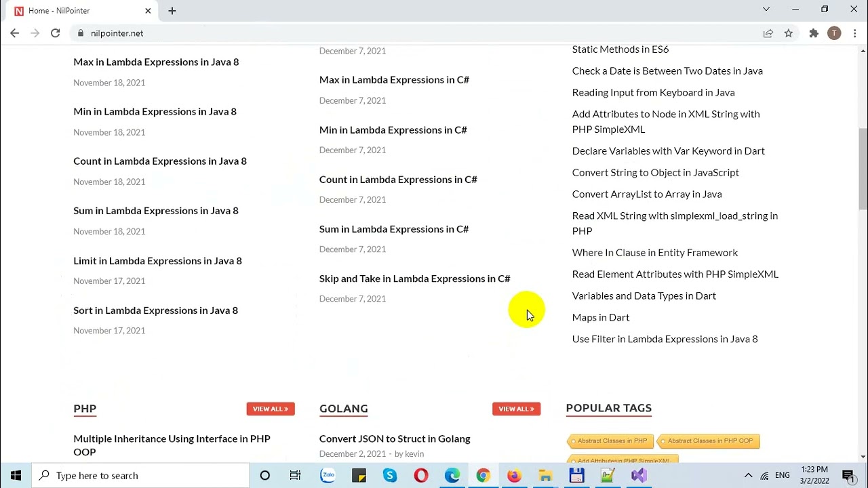The image size is (868, 488).
Task: Open Count in Lambda Expressions in C#
Action: [x=398, y=179]
